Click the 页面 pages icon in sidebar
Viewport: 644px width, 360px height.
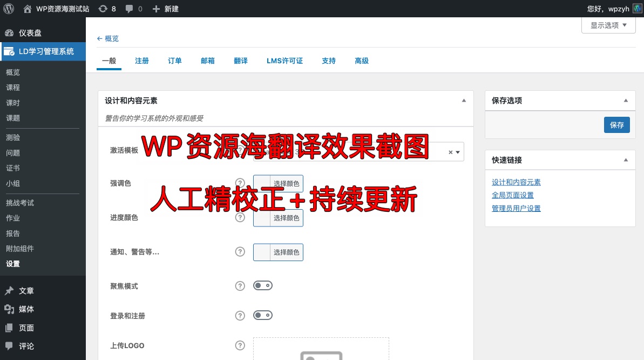pos(9,328)
